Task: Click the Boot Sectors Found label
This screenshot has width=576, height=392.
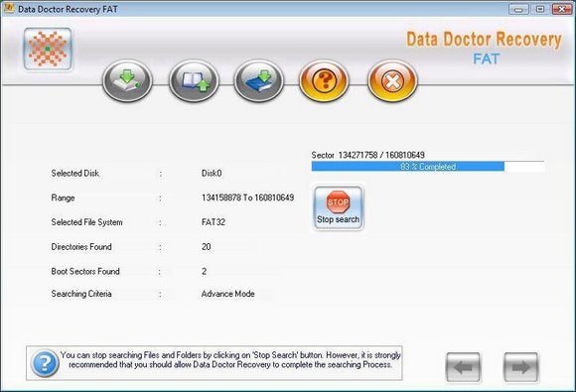Action: (85, 271)
